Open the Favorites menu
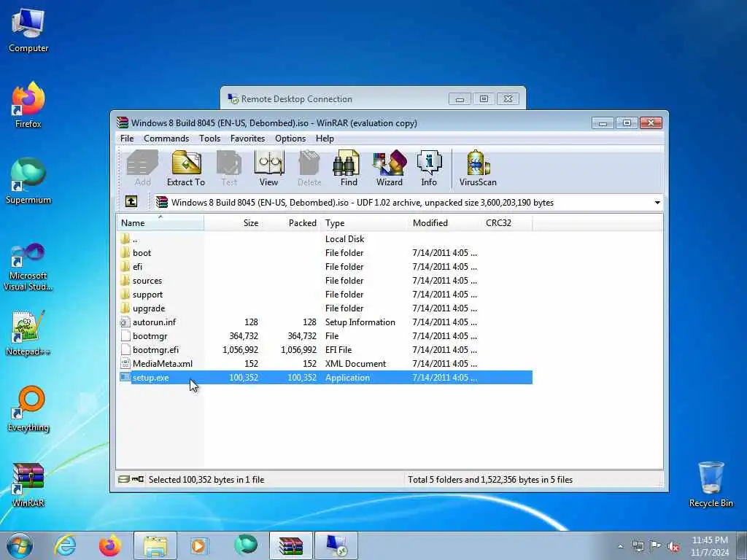Screen dimensions: 747x560 (247, 138)
